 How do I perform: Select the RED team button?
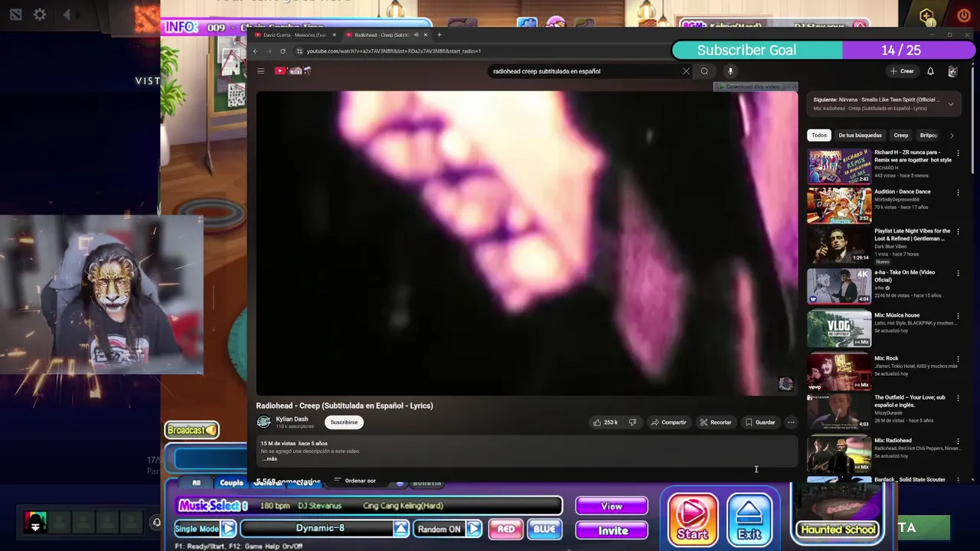[x=506, y=529]
